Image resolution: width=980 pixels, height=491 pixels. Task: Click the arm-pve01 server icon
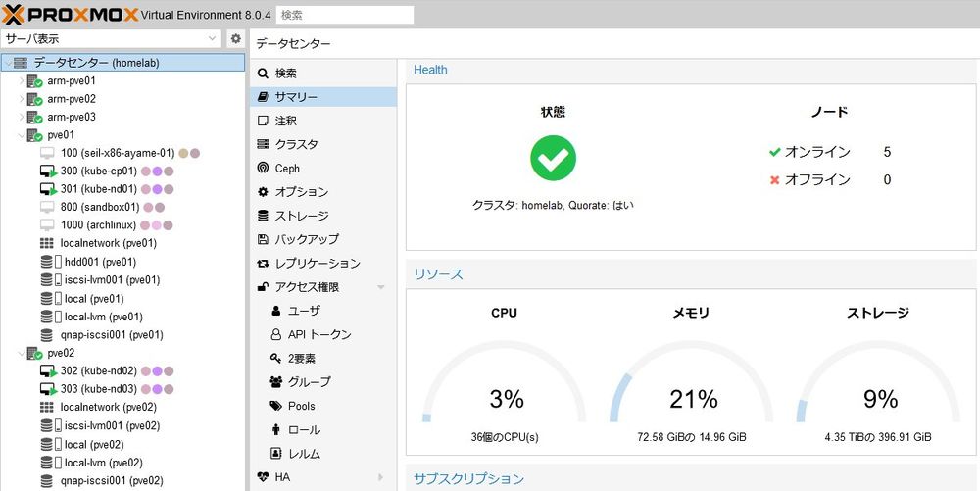click(34, 81)
